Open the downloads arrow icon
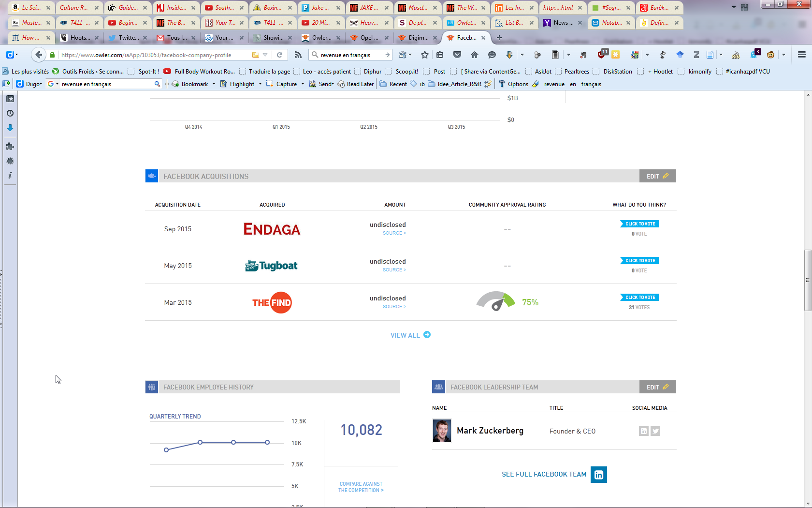Viewport: 812px width, 508px height. pyautogui.click(x=509, y=55)
